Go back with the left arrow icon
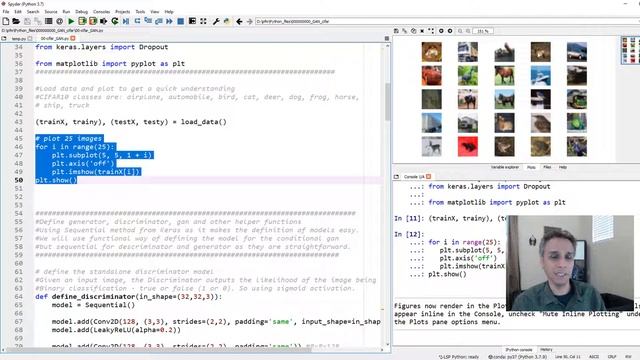Image resolution: width=640 pixels, height=360 pixels. click(x=239, y=21)
